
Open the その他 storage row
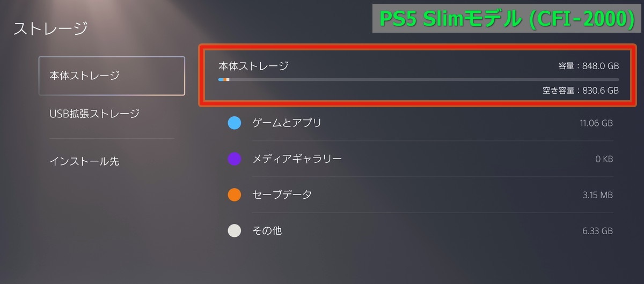(x=421, y=231)
